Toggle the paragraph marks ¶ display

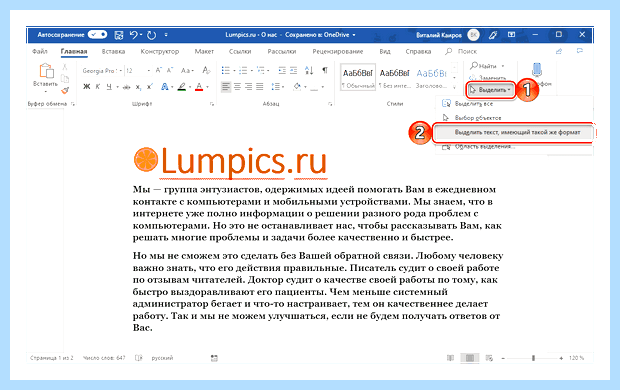(325, 70)
